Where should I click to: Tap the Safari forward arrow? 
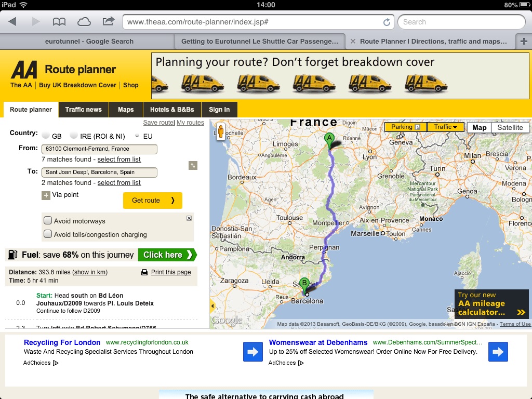pos(36,22)
